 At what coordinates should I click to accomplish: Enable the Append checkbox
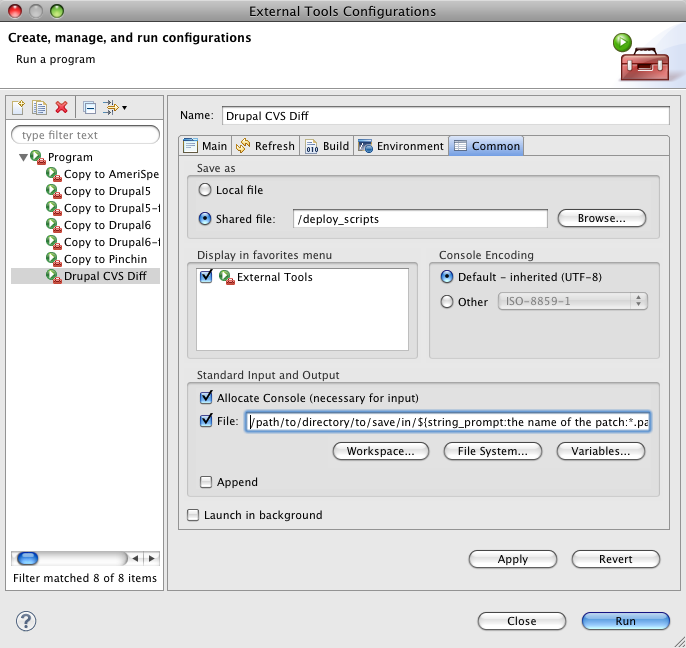(206, 482)
